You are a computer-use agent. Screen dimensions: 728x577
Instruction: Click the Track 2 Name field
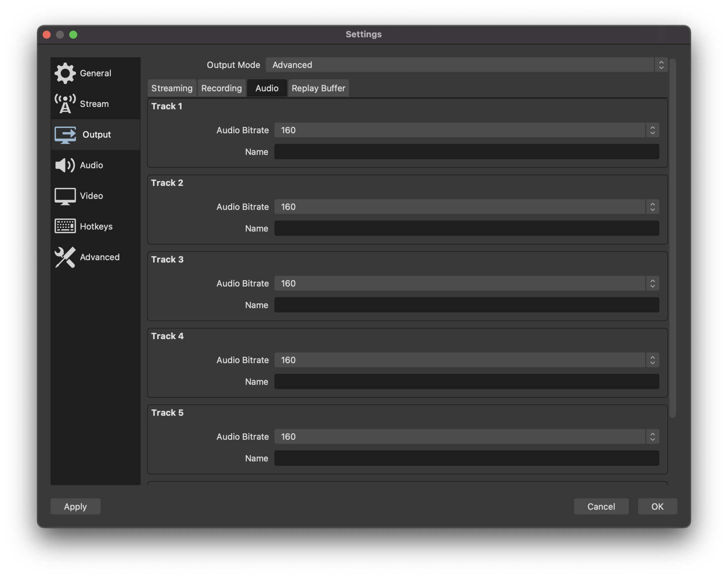click(467, 228)
